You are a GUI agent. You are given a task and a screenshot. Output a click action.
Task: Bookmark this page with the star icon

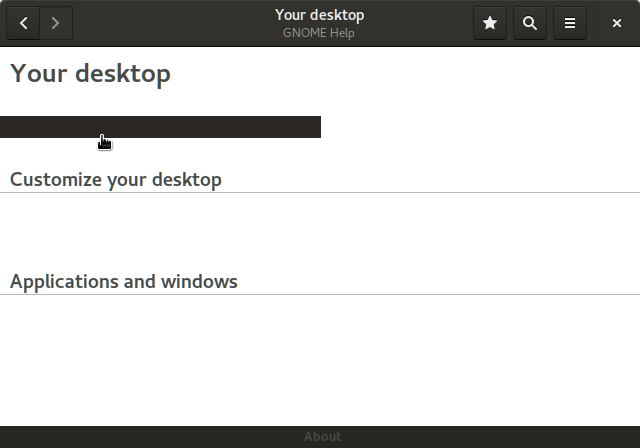click(490, 23)
